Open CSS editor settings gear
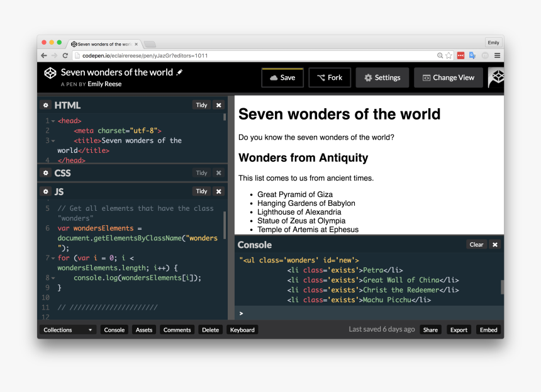The width and height of the screenshot is (541, 392). (x=45, y=172)
